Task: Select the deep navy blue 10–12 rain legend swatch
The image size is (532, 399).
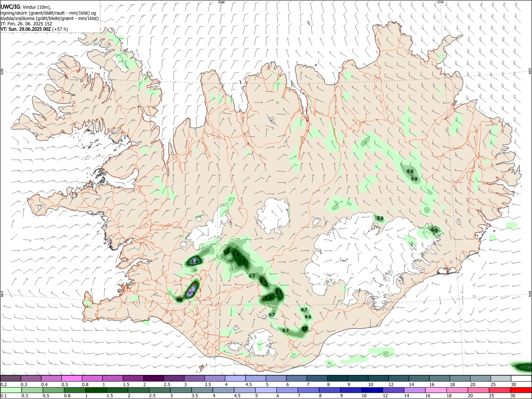Action: click(x=372, y=390)
